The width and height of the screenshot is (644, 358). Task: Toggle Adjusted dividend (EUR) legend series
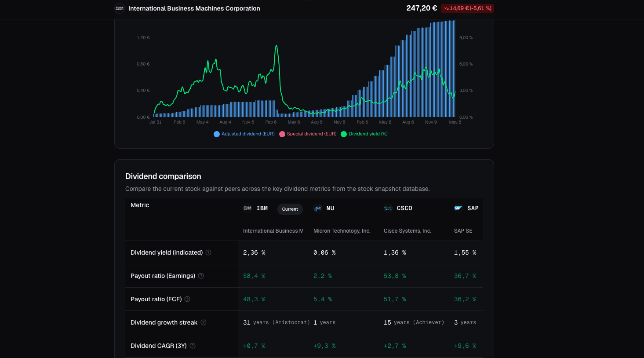coord(244,134)
